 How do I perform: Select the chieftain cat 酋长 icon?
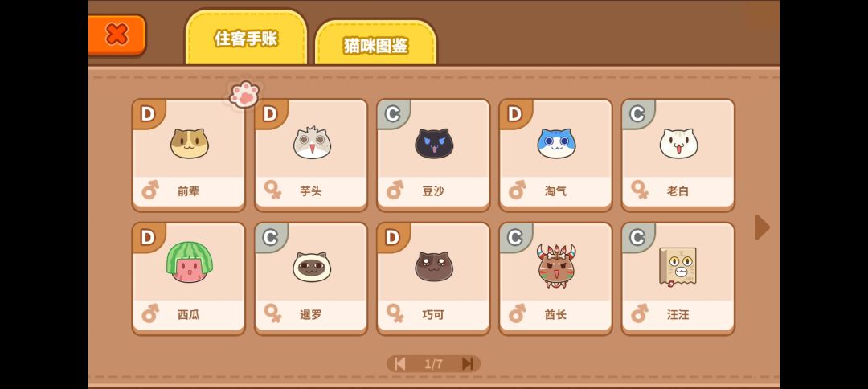pos(556,265)
